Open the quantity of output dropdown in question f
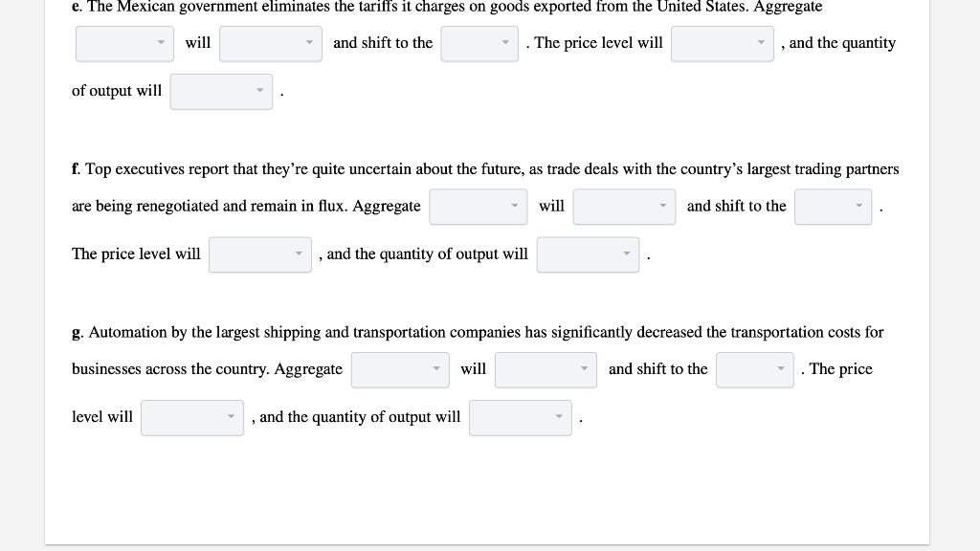The width and height of the screenshot is (980, 551). (587, 254)
